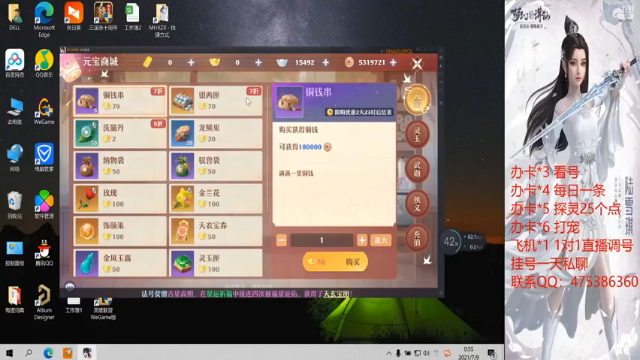Image resolution: width=640 pixels, height=360 pixels.
Task: Switch to the 灵玉 shop tab
Action: click(417, 134)
